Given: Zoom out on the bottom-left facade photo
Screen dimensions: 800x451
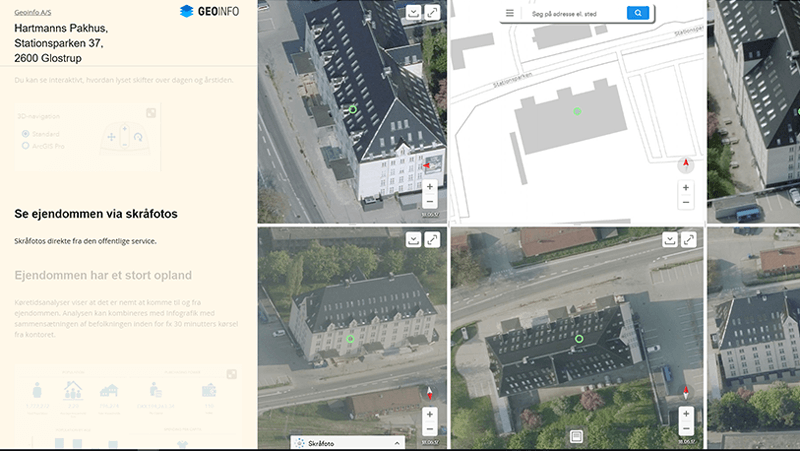Looking at the screenshot, I should pyautogui.click(x=430, y=429).
